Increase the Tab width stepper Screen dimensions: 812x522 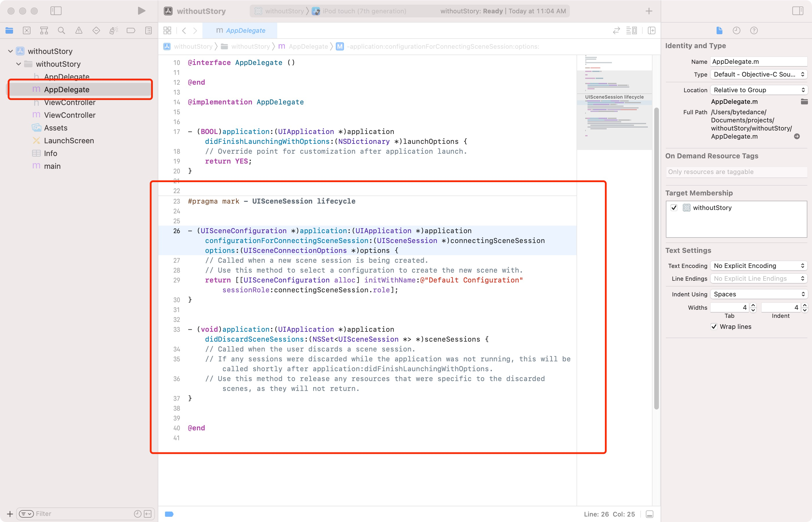(753, 305)
